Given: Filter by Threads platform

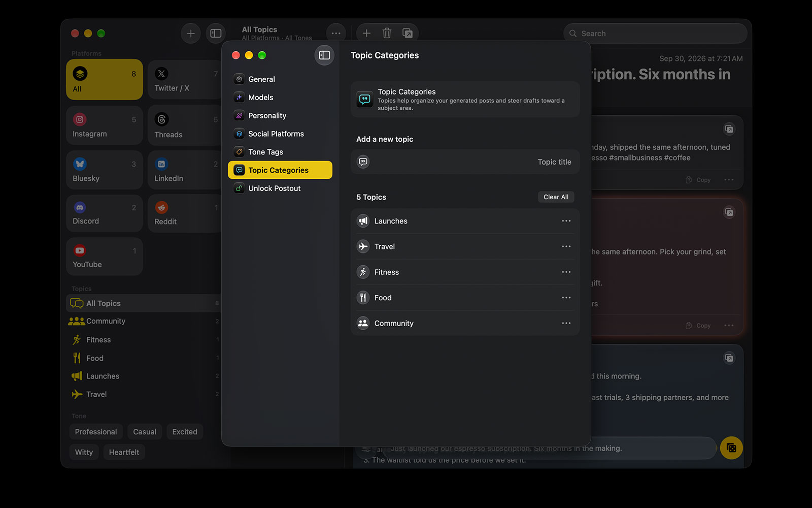Looking at the screenshot, I should tap(185, 125).
